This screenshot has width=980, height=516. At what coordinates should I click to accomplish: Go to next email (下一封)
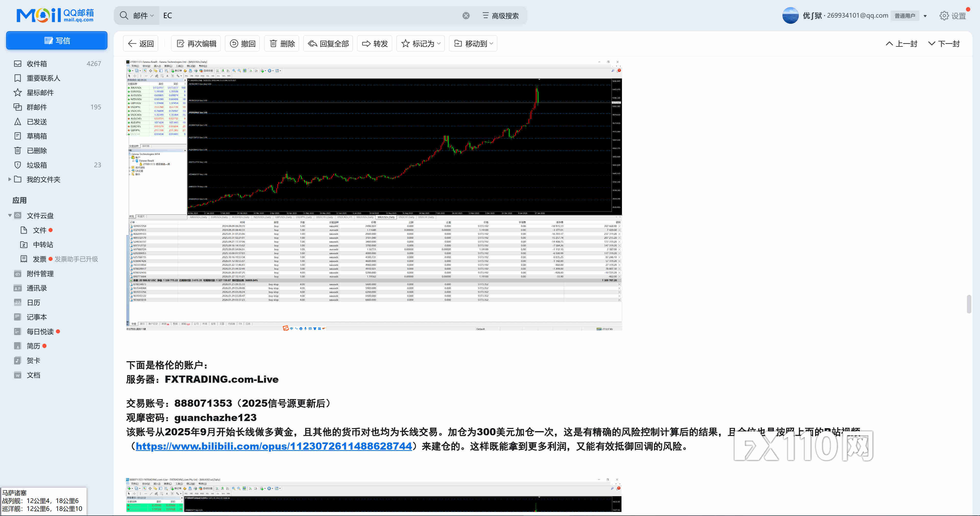(x=944, y=43)
